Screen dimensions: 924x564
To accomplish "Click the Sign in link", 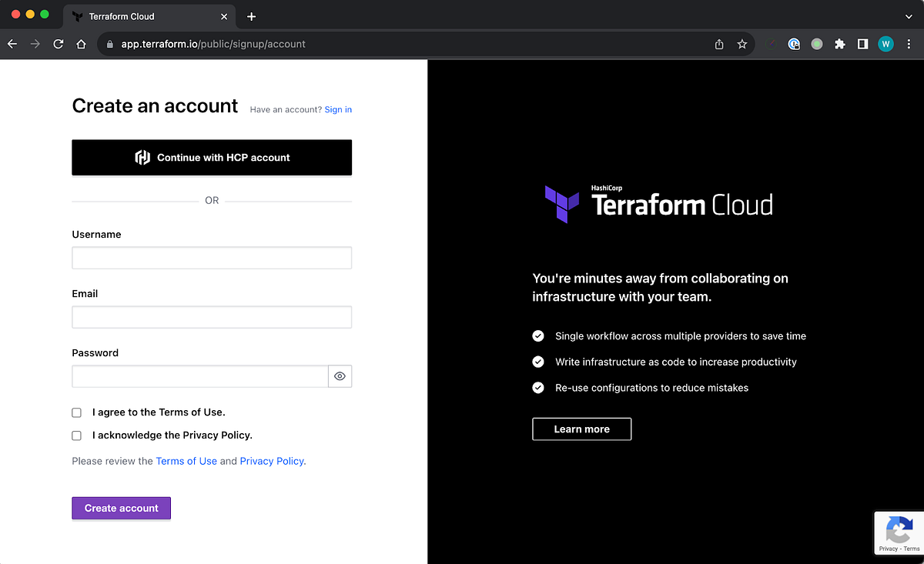I will click(337, 109).
